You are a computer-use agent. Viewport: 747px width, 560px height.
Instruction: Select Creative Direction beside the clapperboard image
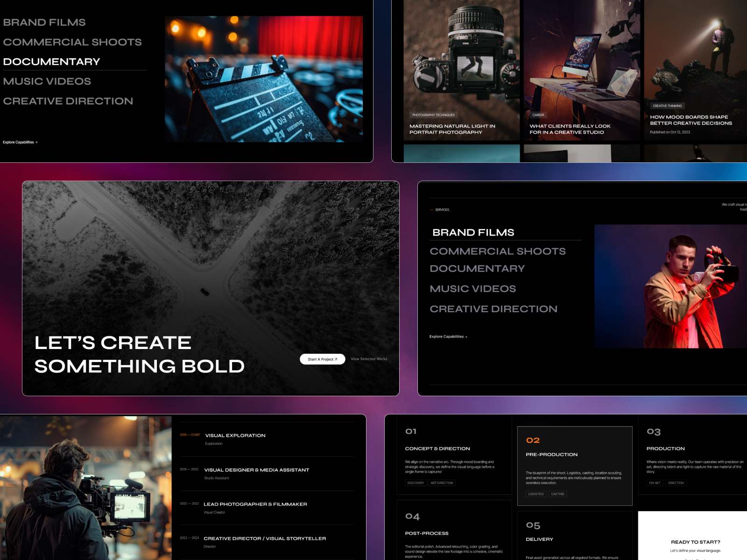68,101
